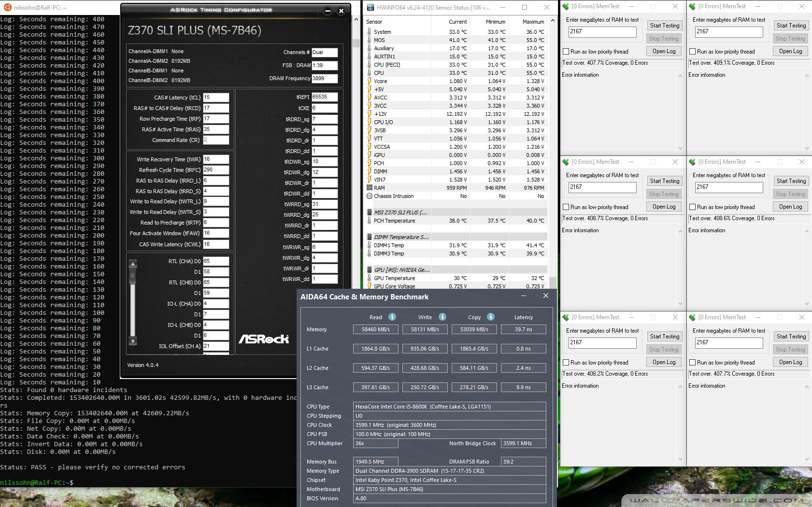Click the RAM fan speed icon in HWiNFO

point(370,188)
